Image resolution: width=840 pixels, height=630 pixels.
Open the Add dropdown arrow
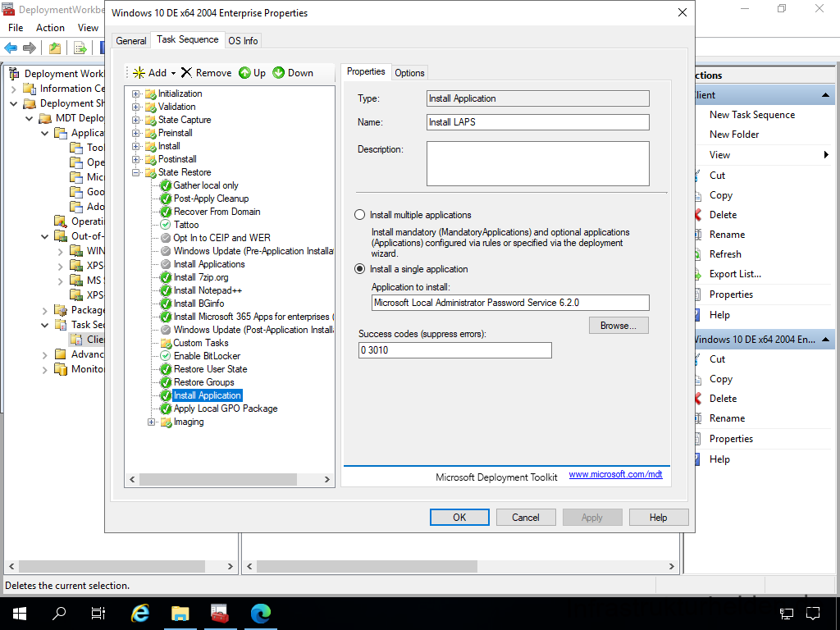173,73
